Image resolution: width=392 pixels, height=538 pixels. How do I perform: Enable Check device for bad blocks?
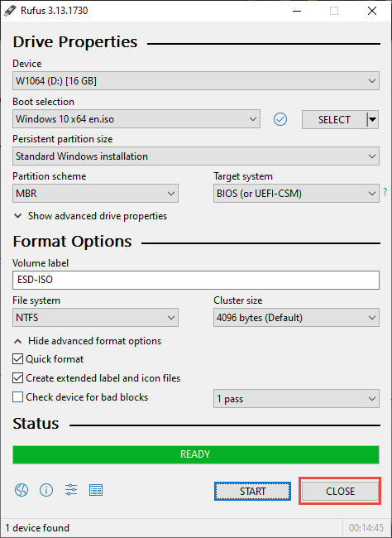pos(17,397)
